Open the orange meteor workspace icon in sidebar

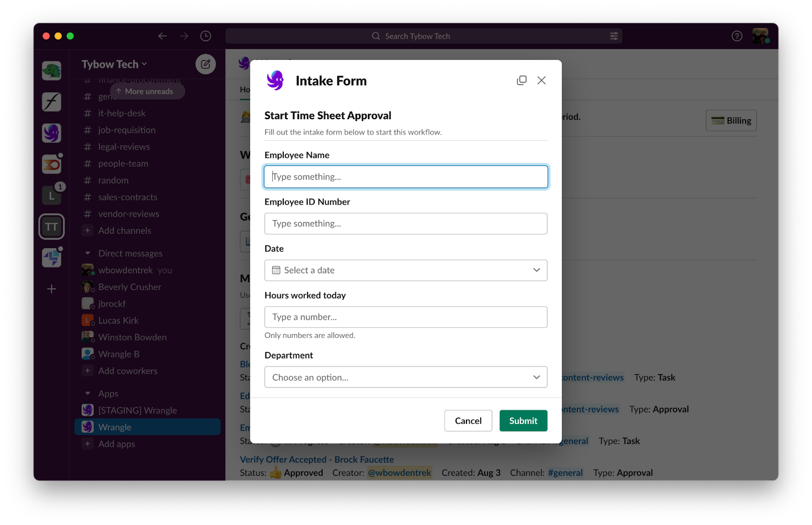point(51,164)
